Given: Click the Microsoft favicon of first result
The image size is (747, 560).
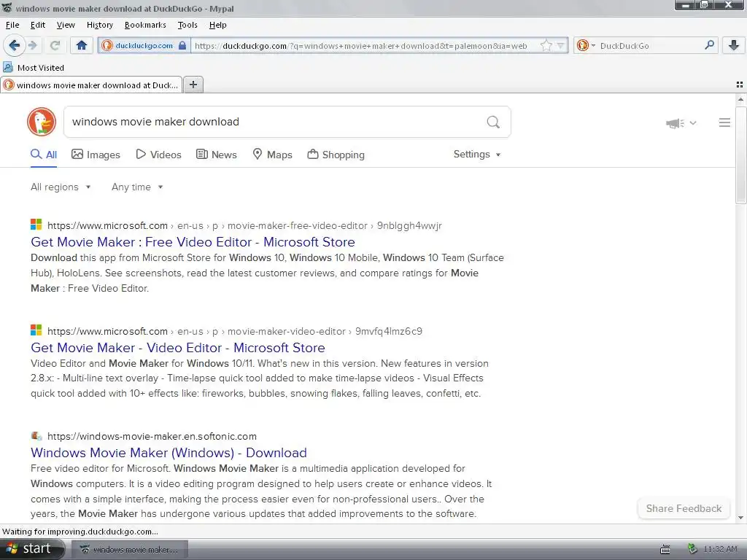Looking at the screenshot, I should [36, 225].
